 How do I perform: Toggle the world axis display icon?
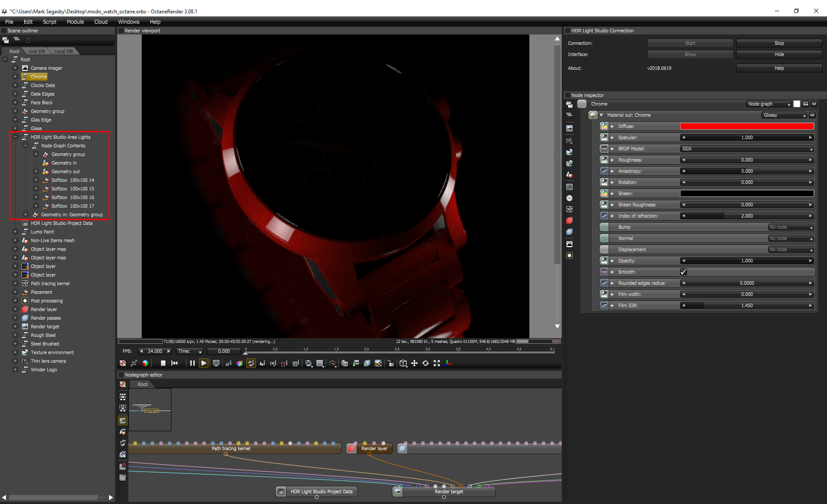click(x=448, y=363)
